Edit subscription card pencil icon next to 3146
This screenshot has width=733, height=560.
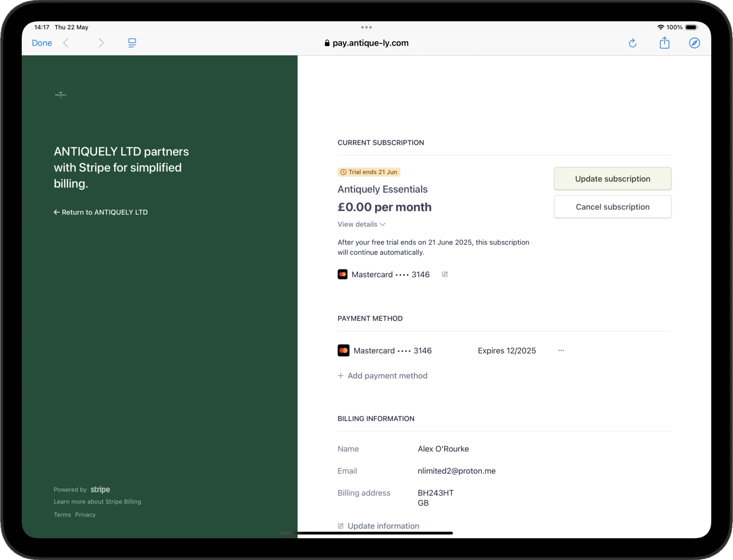pos(445,274)
